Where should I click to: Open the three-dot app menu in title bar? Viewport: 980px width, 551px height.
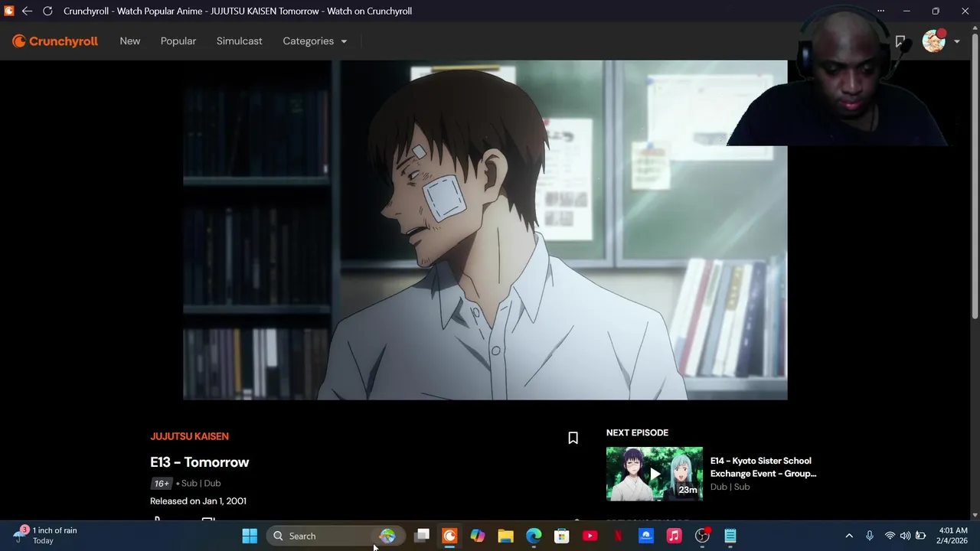880,11
